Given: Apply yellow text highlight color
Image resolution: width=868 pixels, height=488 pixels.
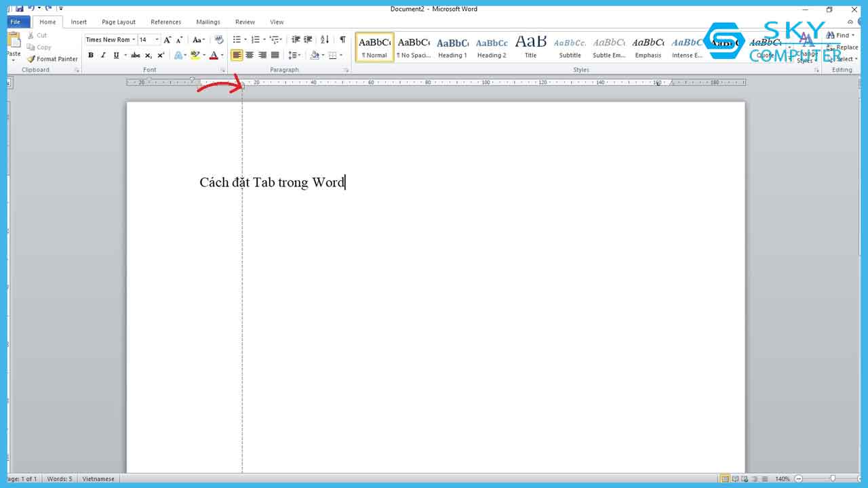Looking at the screenshot, I should (x=195, y=56).
